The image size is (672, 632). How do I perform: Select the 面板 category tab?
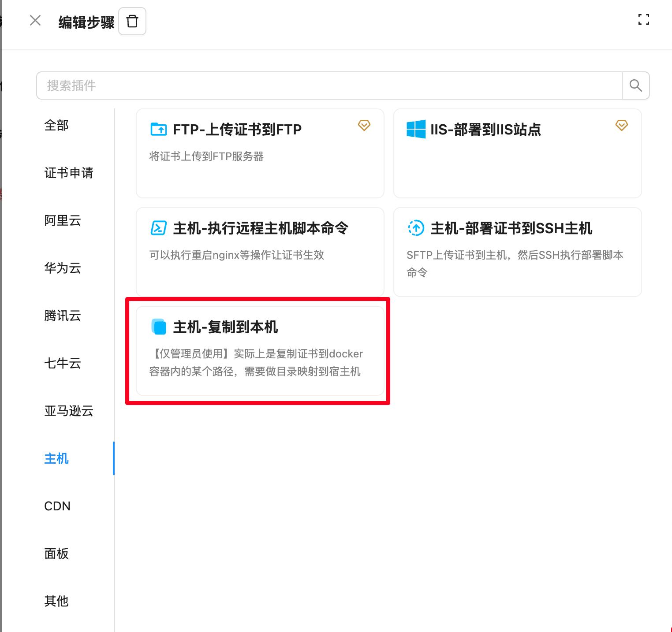tap(56, 554)
